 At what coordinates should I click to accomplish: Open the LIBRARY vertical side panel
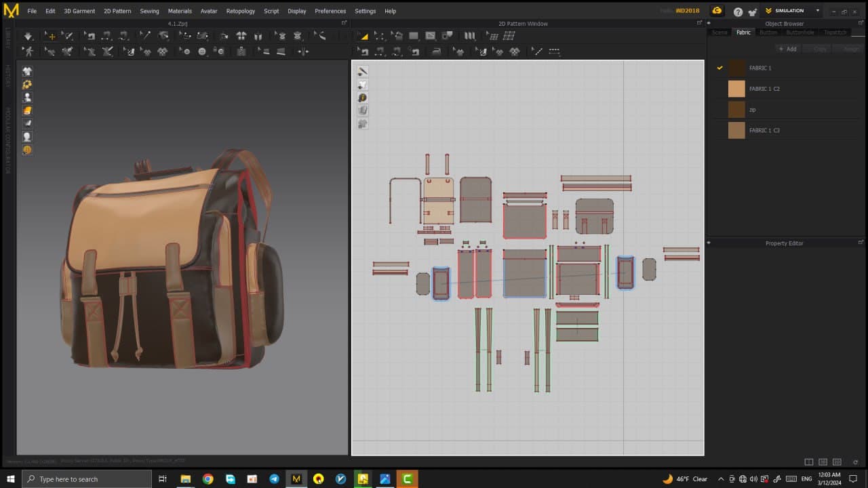click(7, 39)
